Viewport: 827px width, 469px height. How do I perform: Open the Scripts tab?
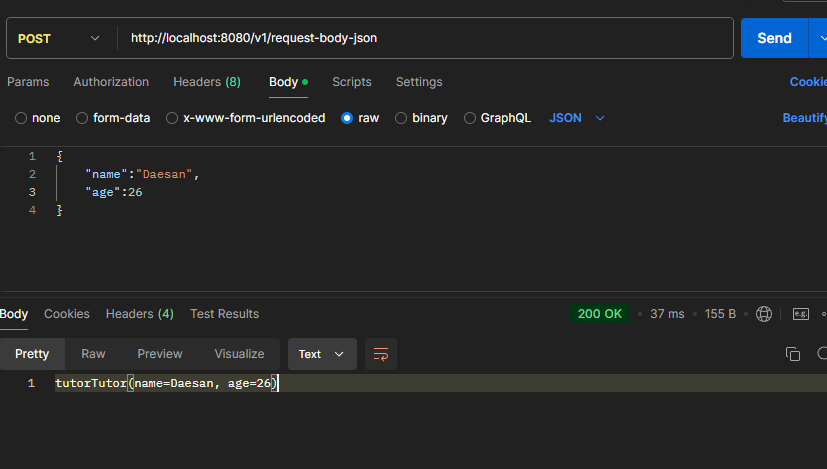[x=352, y=82]
